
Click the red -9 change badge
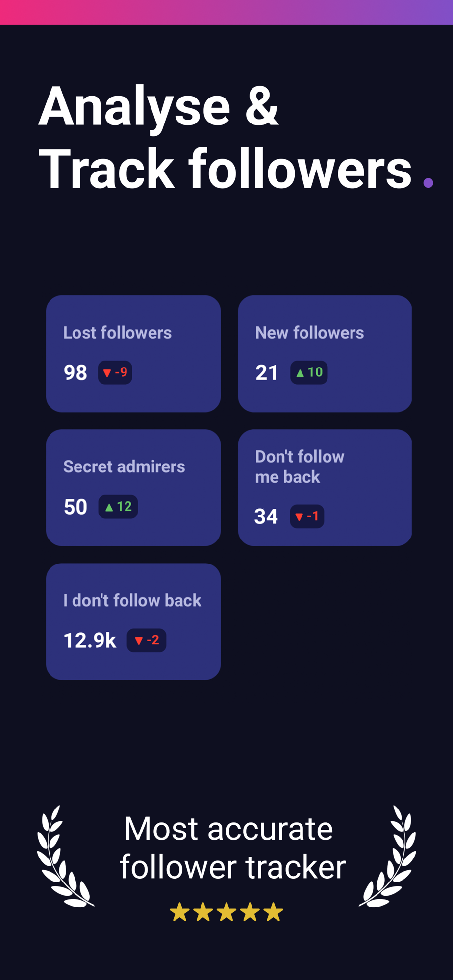115,372
